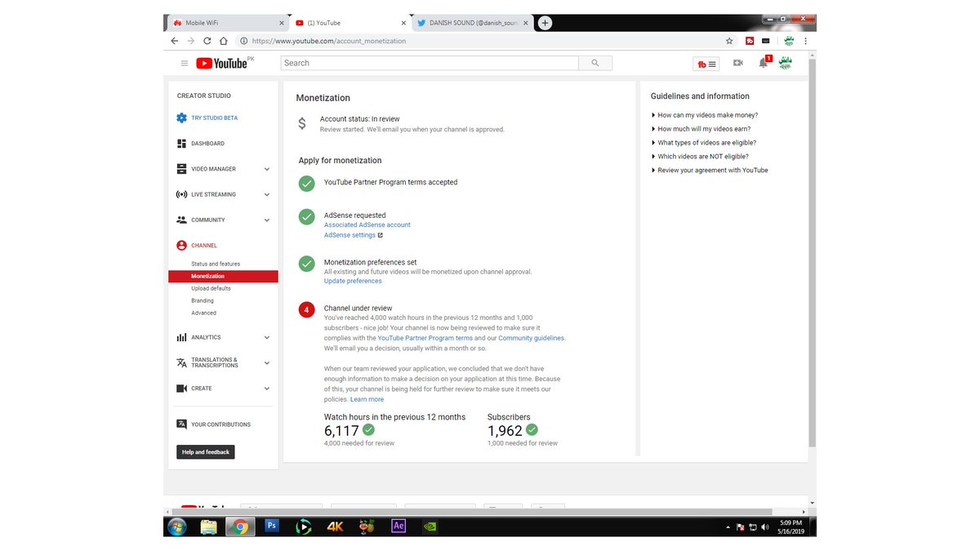Switch to the DANISH SOUND Twitter tab
This screenshot has width=980, height=551.
tap(471, 23)
